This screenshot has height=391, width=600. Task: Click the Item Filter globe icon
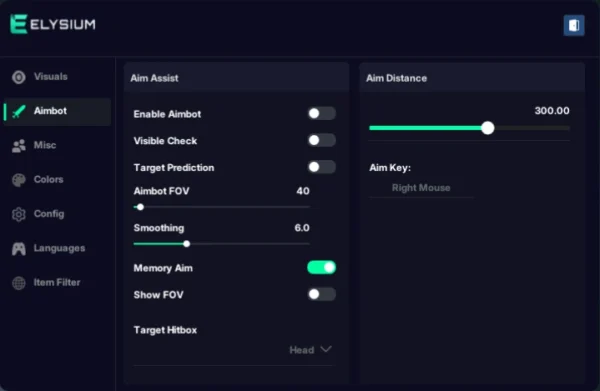pyautogui.click(x=18, y=283)
